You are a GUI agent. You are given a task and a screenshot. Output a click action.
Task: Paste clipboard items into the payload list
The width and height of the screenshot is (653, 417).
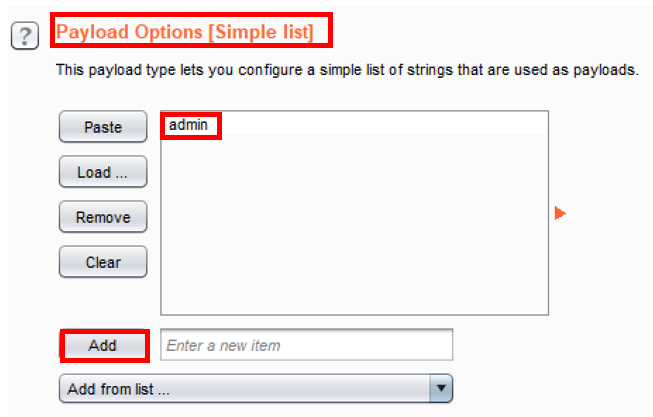click(x=103, y=127)
